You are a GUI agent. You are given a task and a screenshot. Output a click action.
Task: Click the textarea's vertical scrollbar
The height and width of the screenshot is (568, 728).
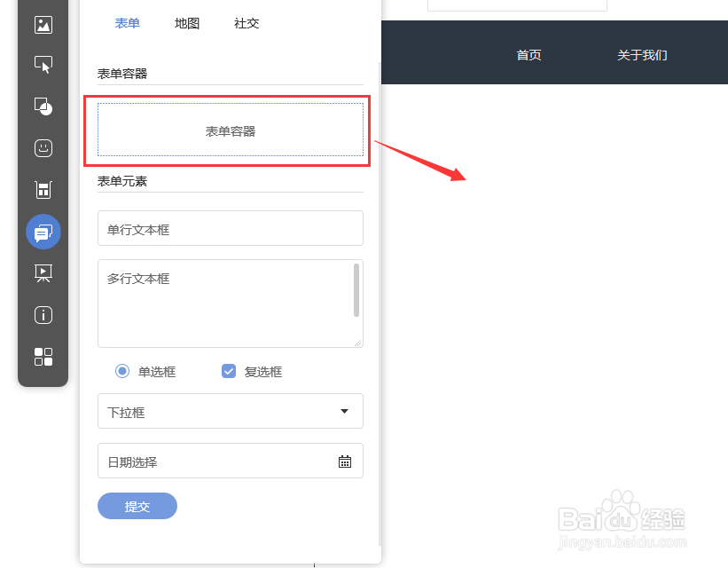pyautogui.click(x=356, y=290)
